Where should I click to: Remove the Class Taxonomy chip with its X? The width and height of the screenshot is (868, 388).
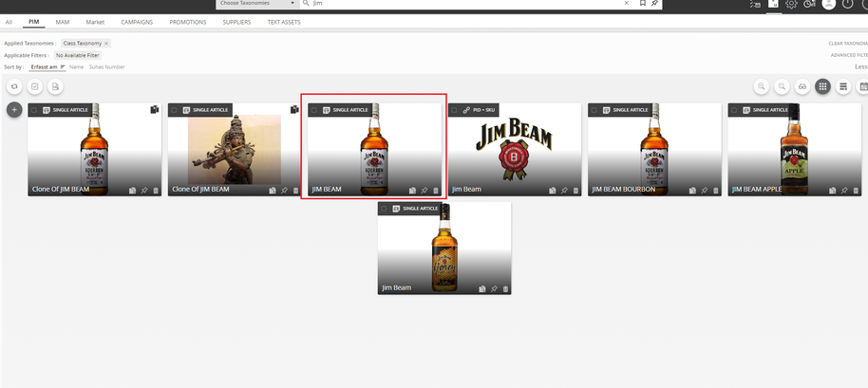(106, 43)
